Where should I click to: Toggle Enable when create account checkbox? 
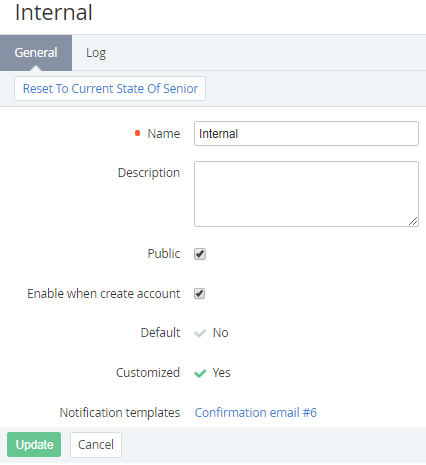200,294
